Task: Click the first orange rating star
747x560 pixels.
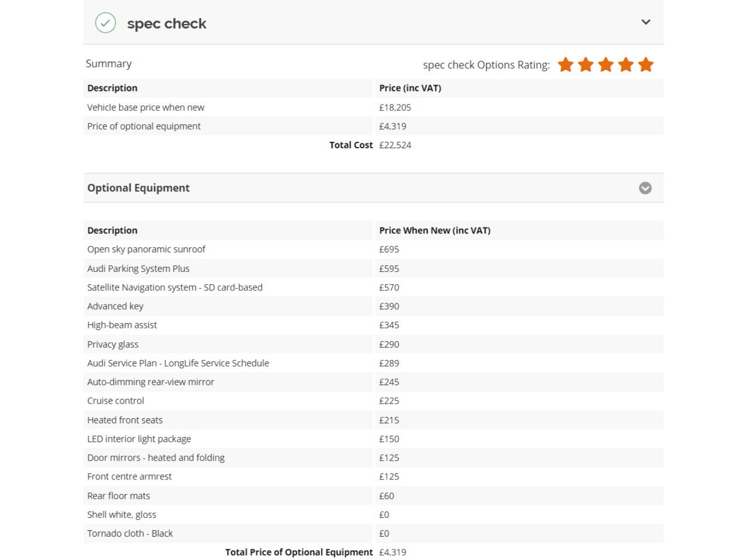Action: pos(566,65)
